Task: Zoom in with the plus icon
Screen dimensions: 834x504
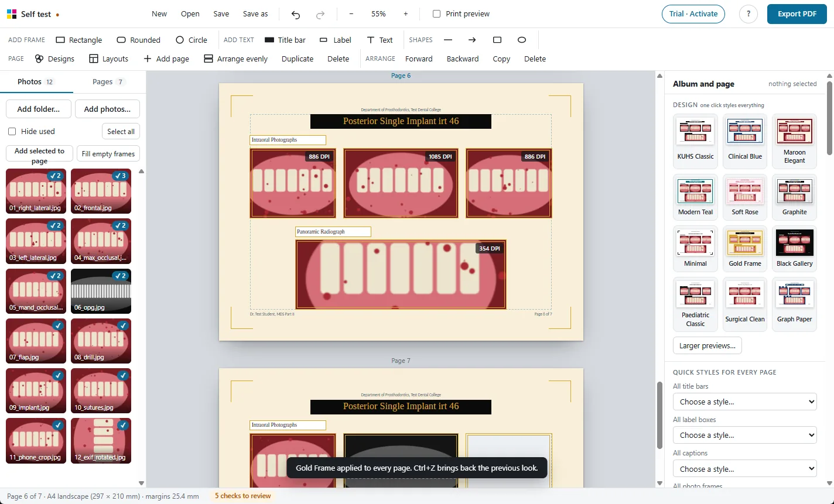Action: click(405, 14)
